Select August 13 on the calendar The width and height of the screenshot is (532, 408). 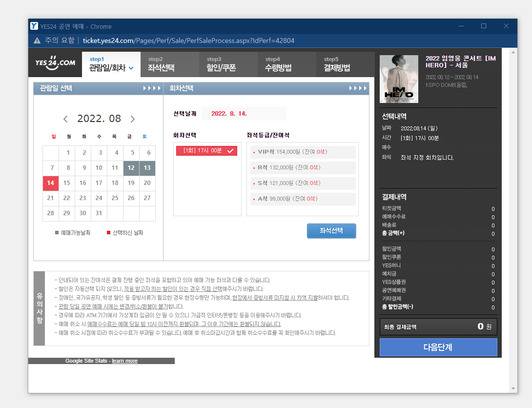click(147, 168)
